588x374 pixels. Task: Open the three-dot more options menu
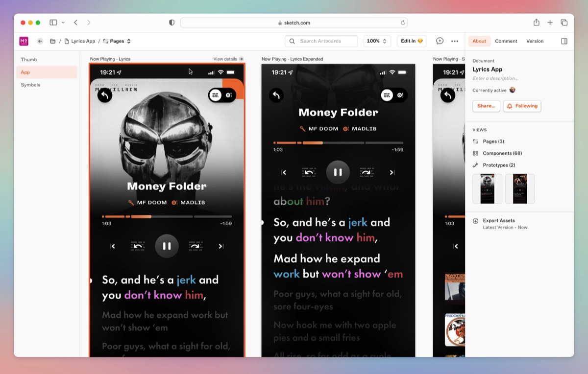[x=455, y=41]
